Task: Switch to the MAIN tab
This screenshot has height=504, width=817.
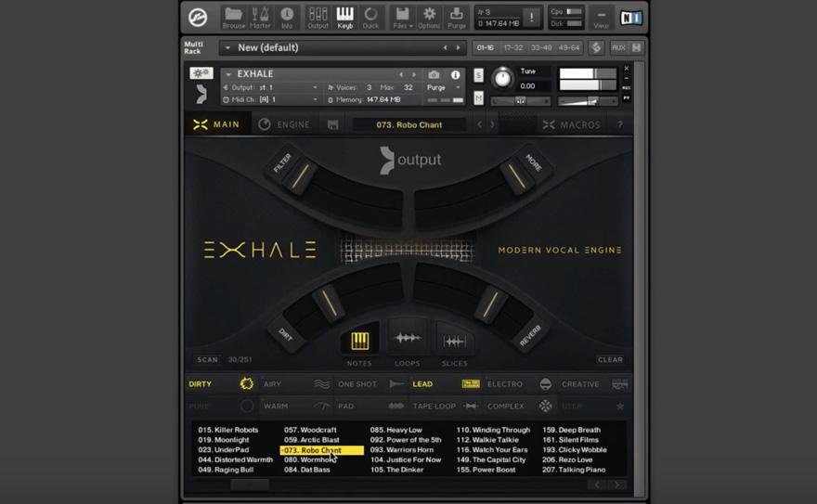Action: pos(217,124)
